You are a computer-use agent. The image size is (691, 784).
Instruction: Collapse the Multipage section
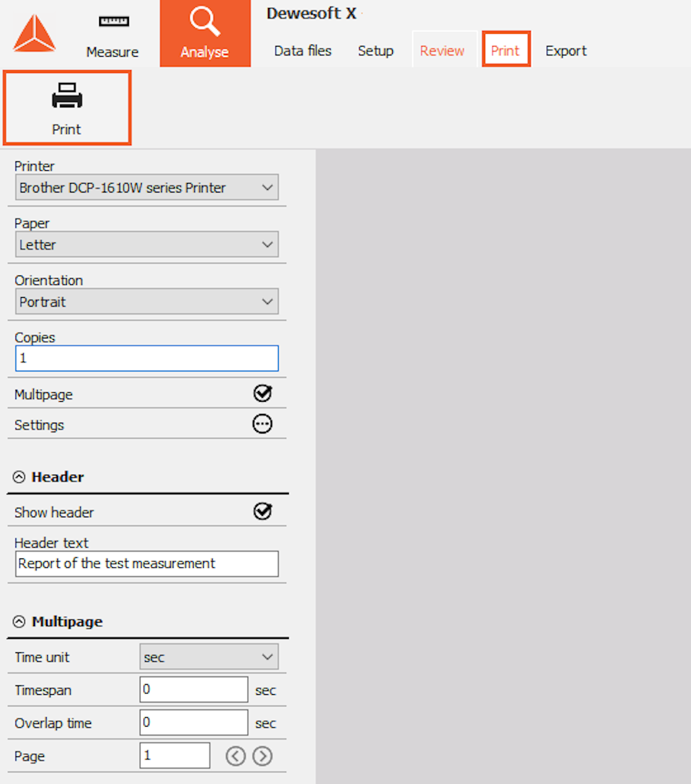tap(19, 621)
